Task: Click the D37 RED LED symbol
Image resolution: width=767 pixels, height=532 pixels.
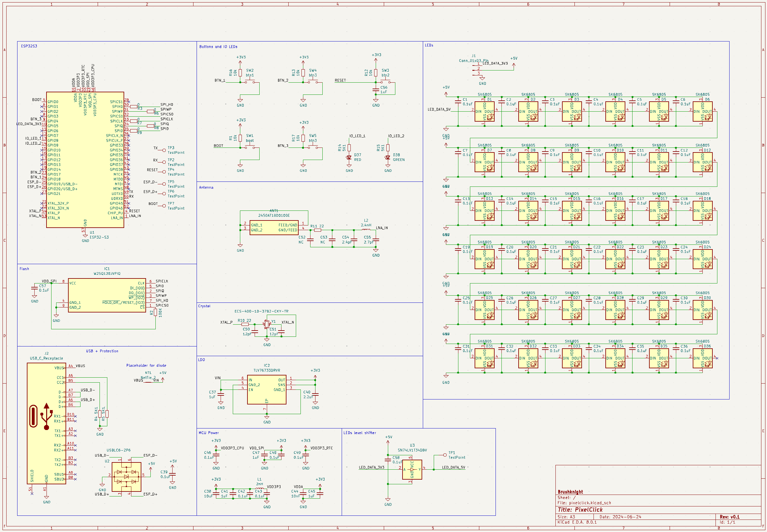Action: click(x=349, y=157)
